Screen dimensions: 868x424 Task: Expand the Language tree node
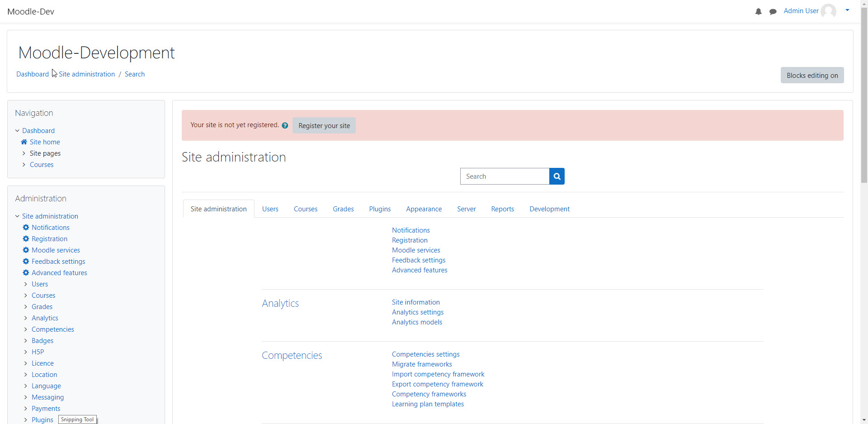(x=26, y=386)
